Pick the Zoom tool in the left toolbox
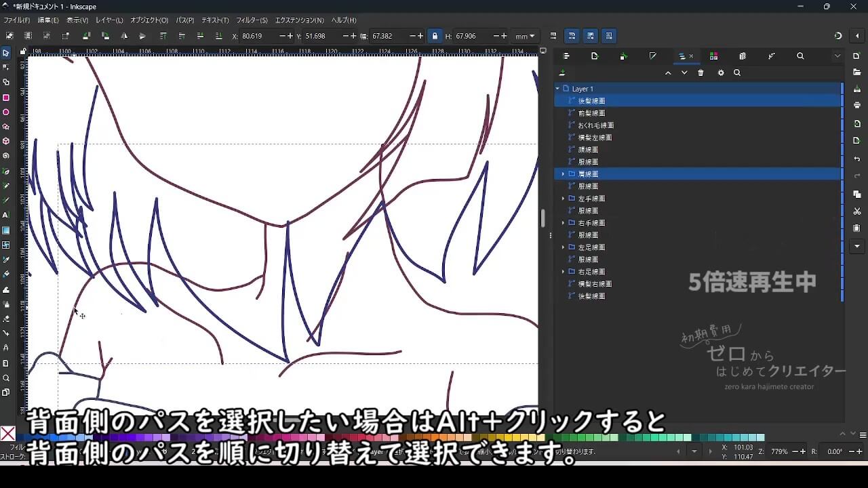 point(6,378)
